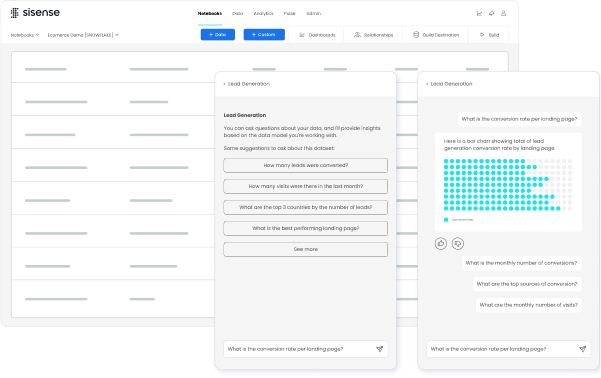Click the thumbs up feedback icon
The width and height of the screenshot is (601, 378).
(x=441, y=243)
